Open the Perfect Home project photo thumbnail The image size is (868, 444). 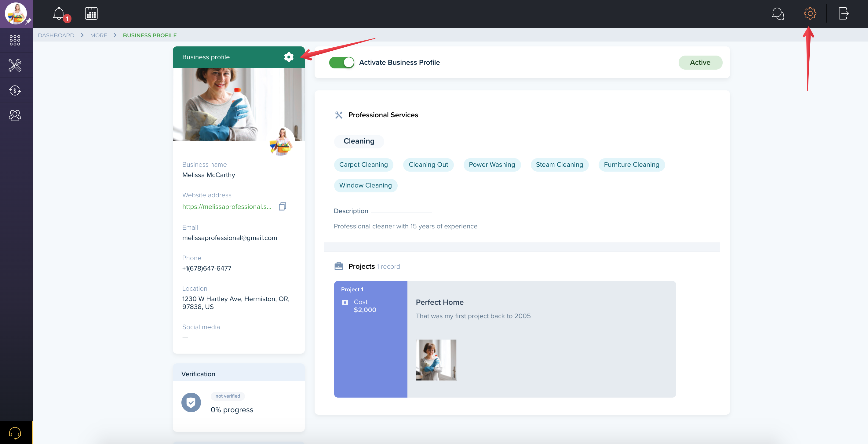(436, 360)
